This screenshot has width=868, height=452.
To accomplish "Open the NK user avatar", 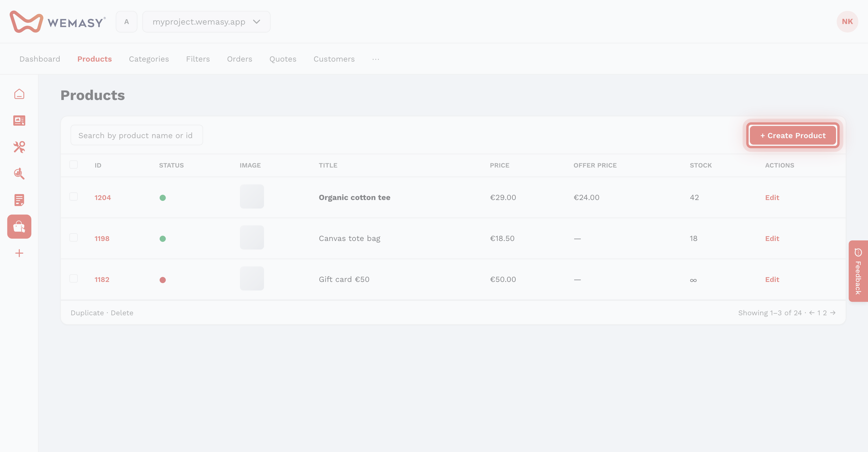I will coord(847,21).
